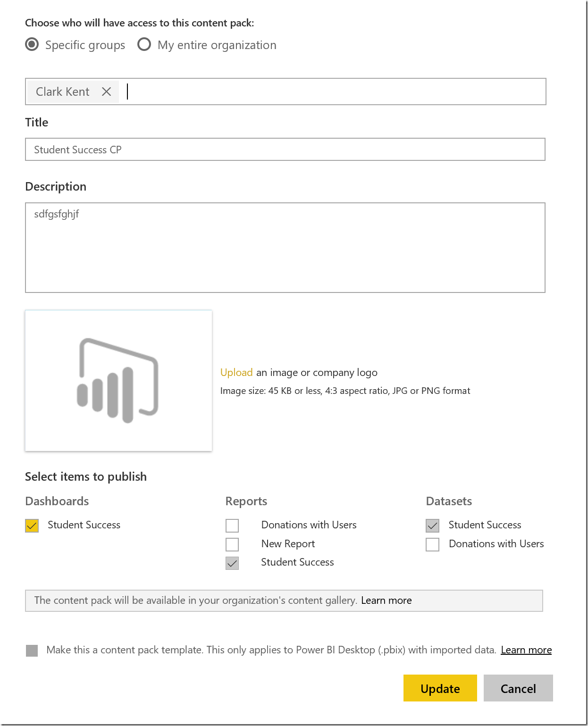This screenshot has height=726, width=588.
Task: Uncheck the Student Success dashboard checkbox
Action: (32, 526)
